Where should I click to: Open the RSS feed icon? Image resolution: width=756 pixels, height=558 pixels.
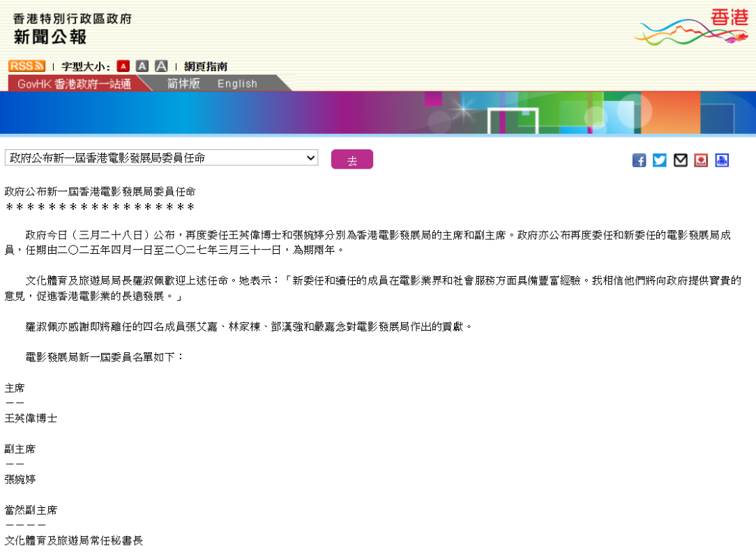point(27,66)
